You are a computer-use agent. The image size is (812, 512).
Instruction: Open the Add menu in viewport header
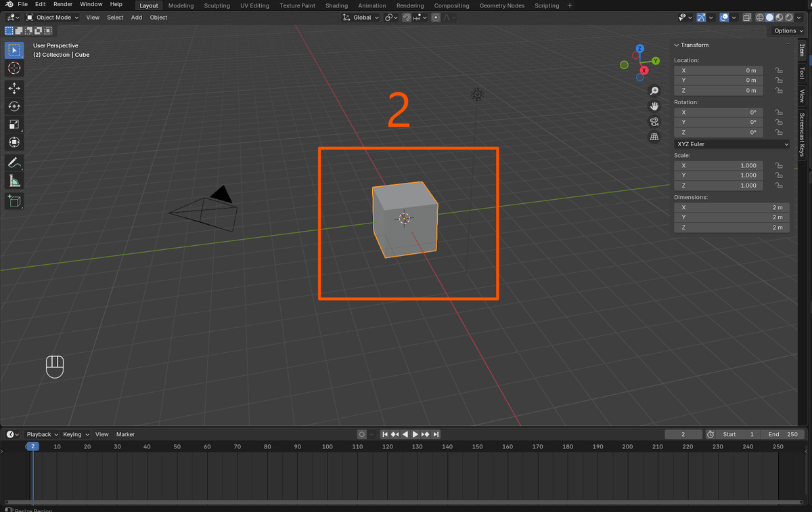[137, 18]
